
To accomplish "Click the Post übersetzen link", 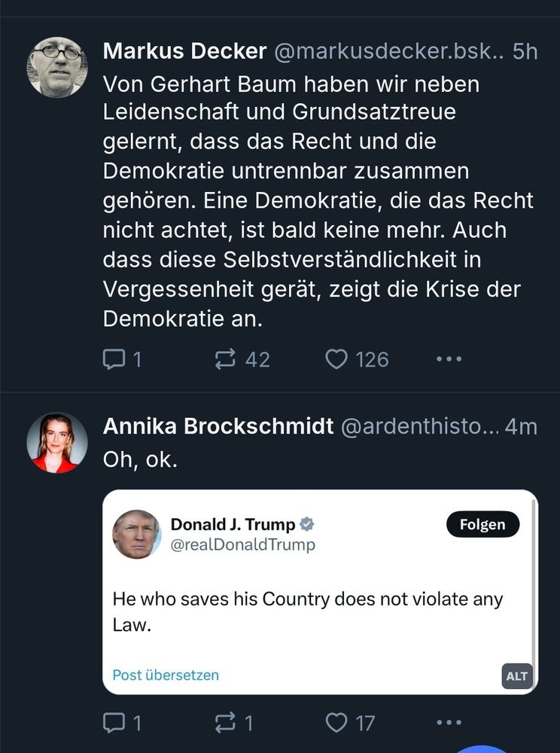I will point(166,675).
